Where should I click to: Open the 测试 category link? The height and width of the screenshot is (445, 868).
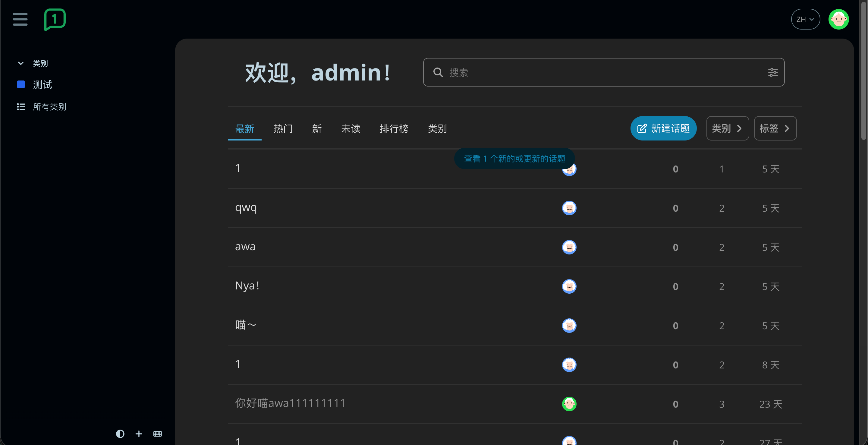42,84
